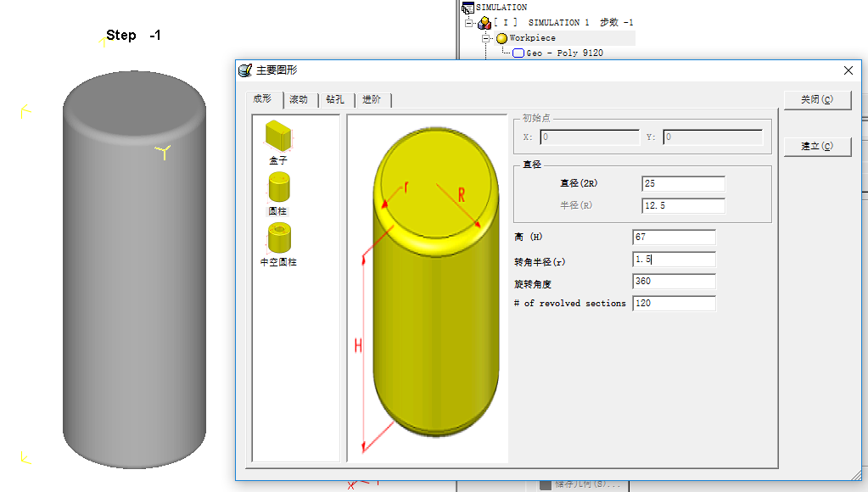Select the hollow cylinder (中空圆柱) shape icon
This screenshot has width=868, height=492.
pos(279,238)
